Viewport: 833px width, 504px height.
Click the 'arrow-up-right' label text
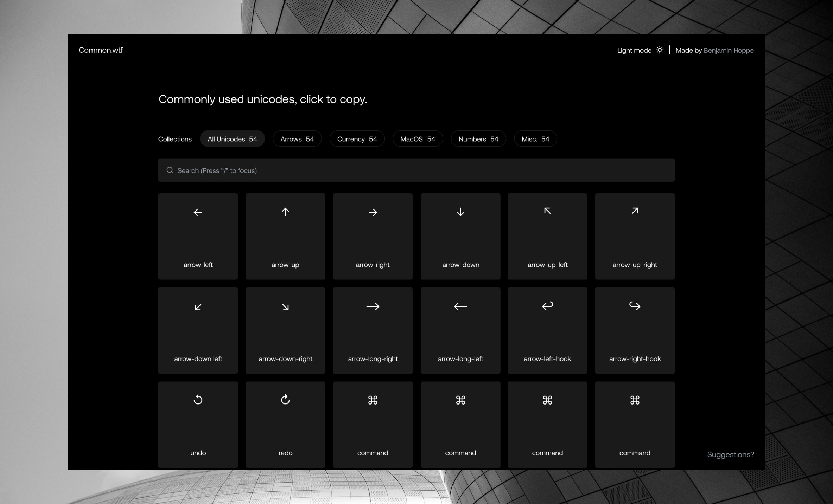[635, 265]
